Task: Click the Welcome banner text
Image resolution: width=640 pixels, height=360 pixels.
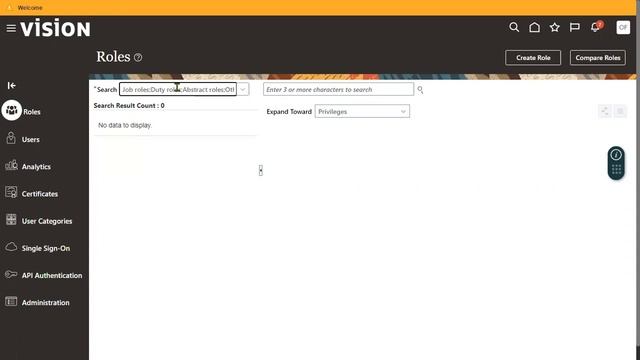Action: click(30, 7)
